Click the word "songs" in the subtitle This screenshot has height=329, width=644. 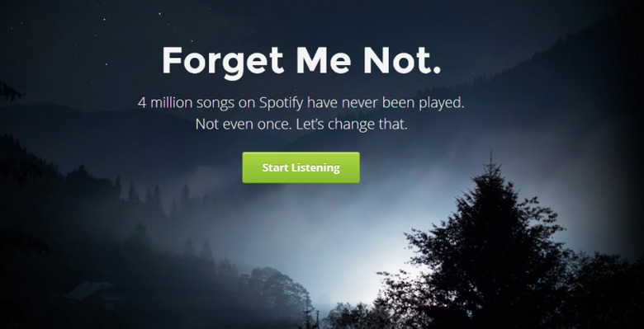click(x=216, y=103)
